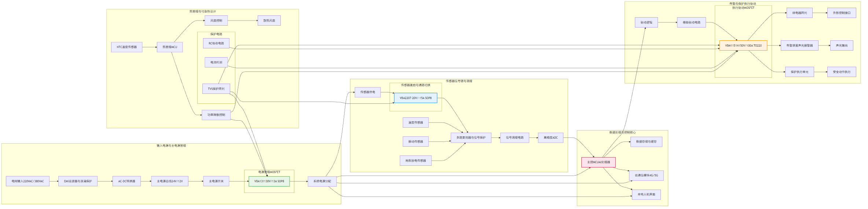Click the 执行驱动MOSFET subgroup title

point(743,8)
